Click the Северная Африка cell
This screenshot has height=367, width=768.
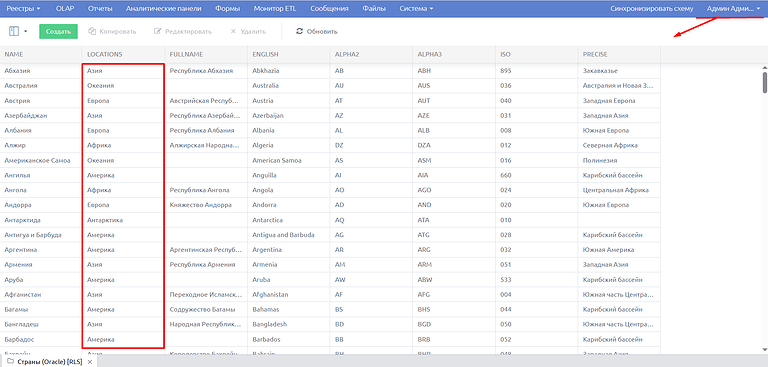pyautogui.click(x=619, y=146)
